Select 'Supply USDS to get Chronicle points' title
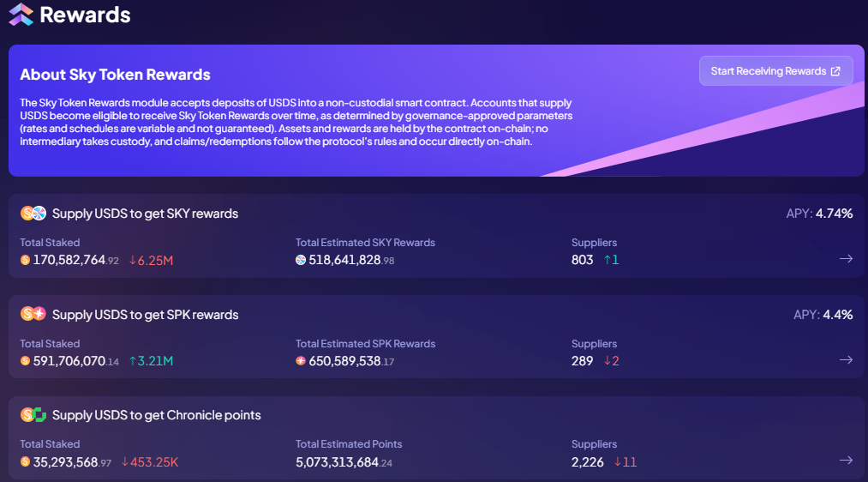 coord(156,415)
